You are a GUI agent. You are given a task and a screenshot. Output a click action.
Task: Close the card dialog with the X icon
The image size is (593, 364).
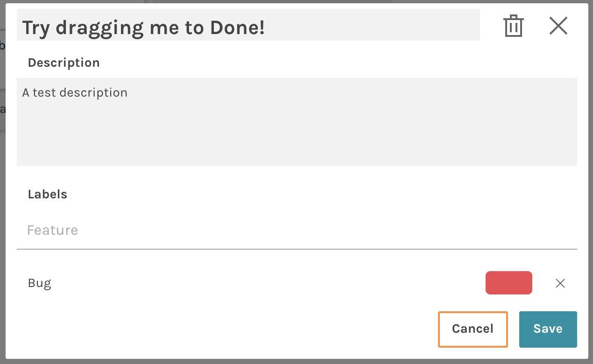point(558,26)
